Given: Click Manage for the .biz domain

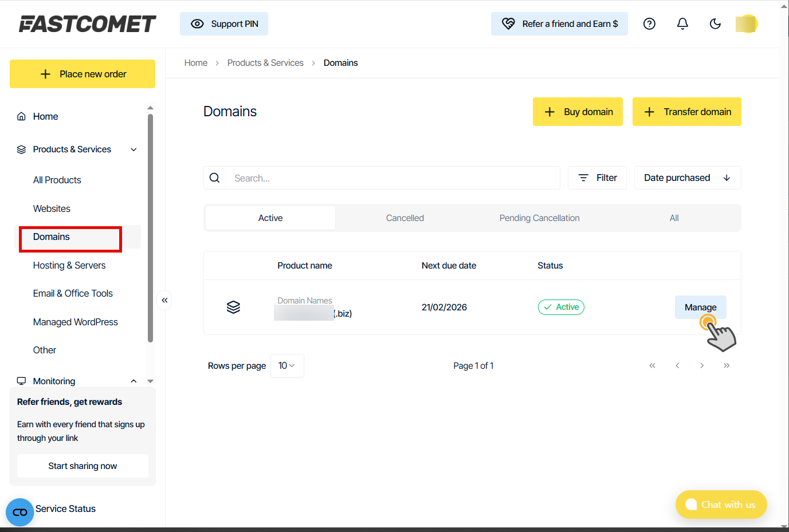Looking at the screenshot, I should tap(700, 307).
